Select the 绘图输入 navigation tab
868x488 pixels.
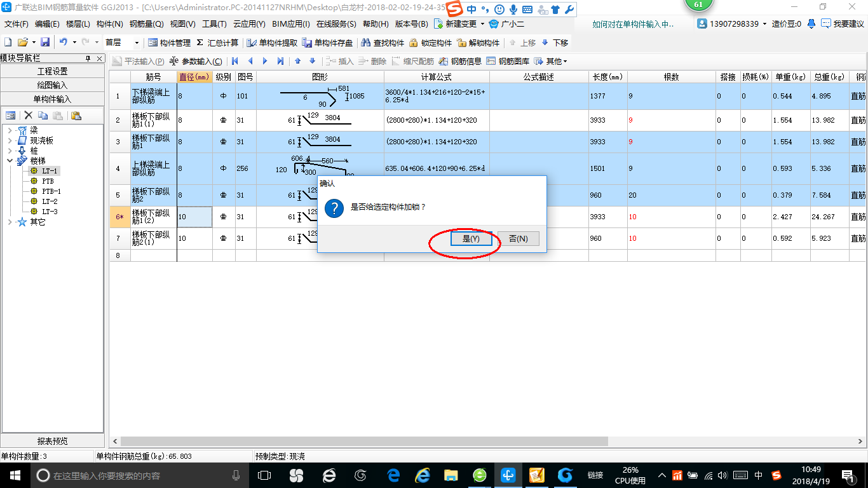click(x=52, y=85)
